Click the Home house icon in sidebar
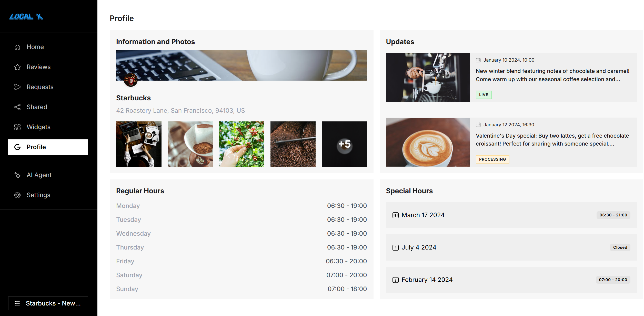The width and height of the screenshot is (644, 316). click(x=17, y=47)
